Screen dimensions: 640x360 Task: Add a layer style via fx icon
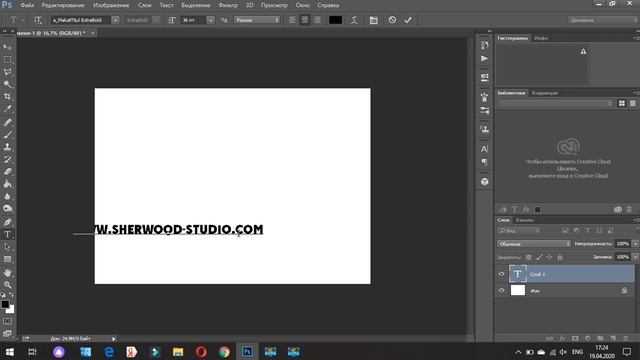click(562, 338)
